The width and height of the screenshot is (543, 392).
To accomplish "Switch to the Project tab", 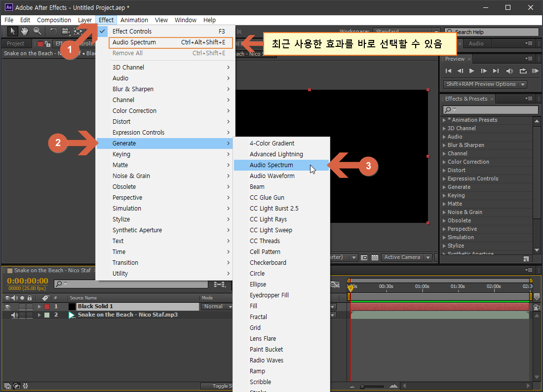I will 16,43.
